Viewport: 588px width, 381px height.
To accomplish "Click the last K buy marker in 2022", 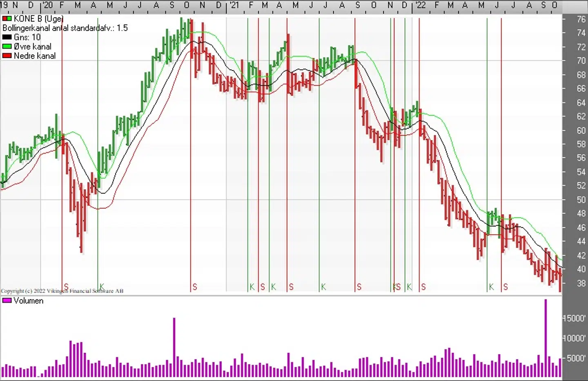I will coord(492,287).
